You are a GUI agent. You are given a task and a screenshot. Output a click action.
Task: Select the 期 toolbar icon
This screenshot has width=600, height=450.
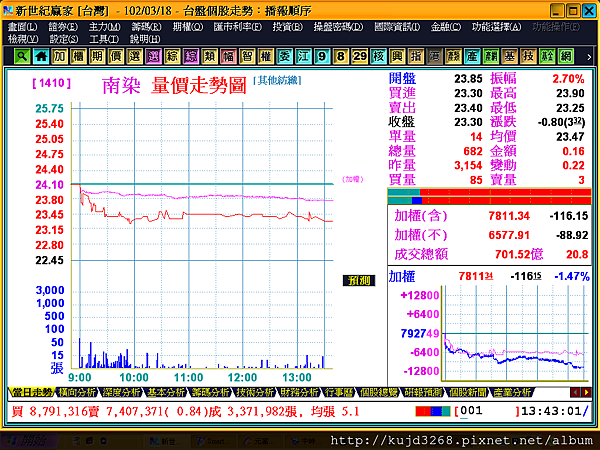(x=97, y=57)
